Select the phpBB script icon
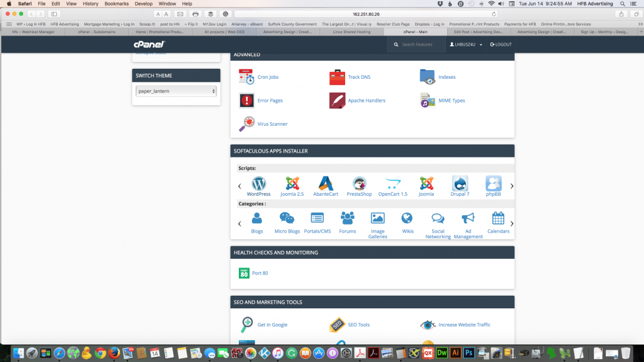Viewport: 644px width, 362px height. point(494,184)
